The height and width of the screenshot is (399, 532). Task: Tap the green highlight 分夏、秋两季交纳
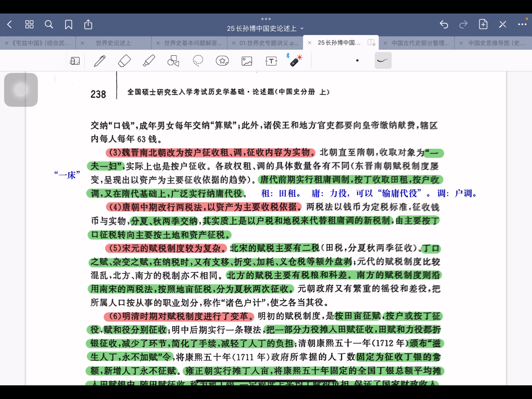[x=164, y=221]
